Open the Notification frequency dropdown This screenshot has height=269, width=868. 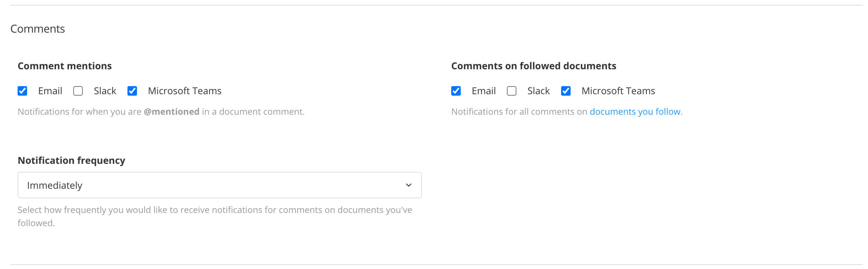[x=219, y=185]
